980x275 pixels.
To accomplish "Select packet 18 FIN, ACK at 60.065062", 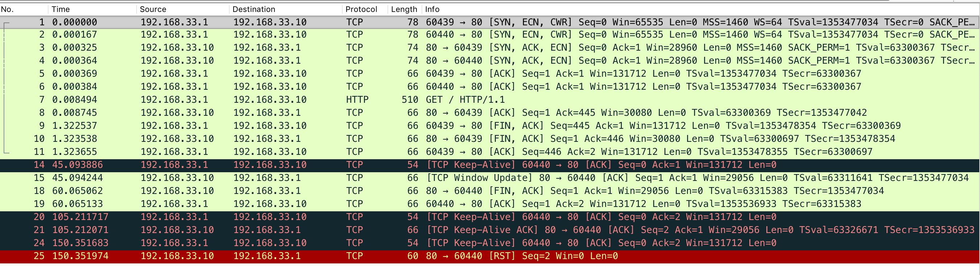I will (x=490, y=191).
